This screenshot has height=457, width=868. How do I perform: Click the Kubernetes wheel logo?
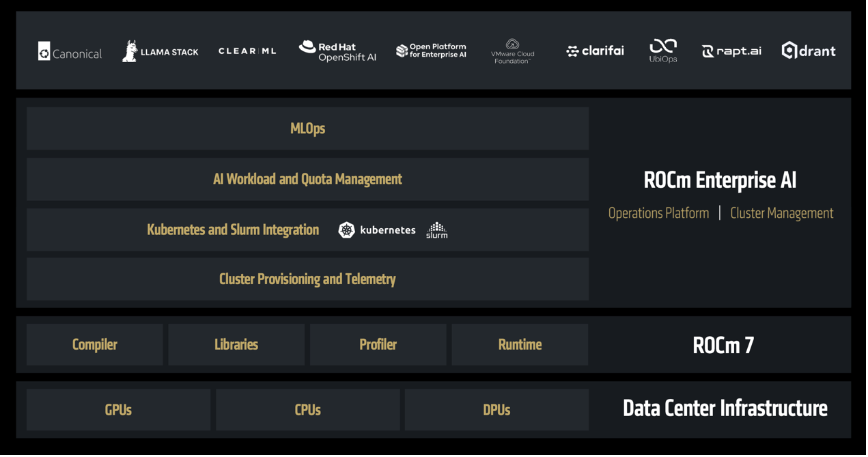[347, 230]
